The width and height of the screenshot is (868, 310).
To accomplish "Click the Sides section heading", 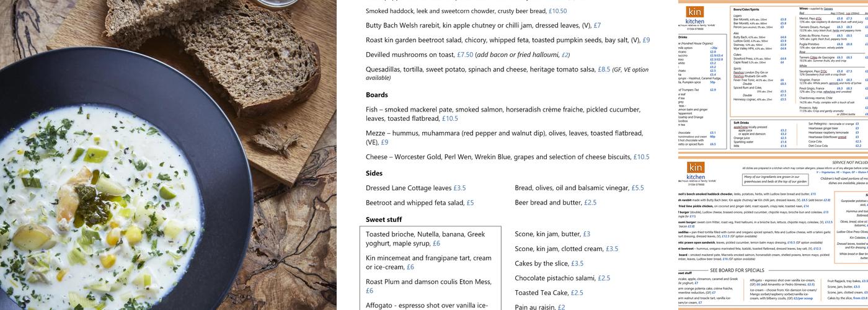I will [x=374, y=174].
